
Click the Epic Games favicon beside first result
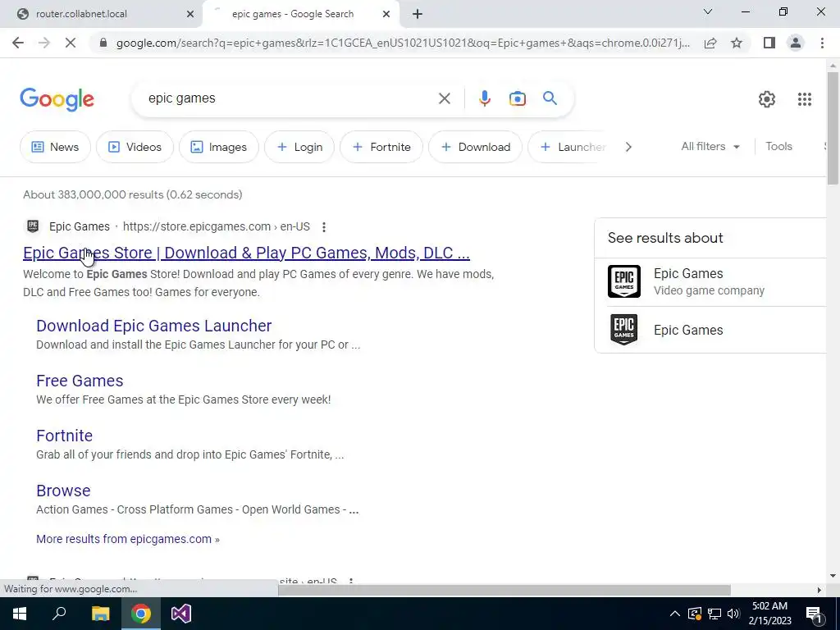coord(33,226)
